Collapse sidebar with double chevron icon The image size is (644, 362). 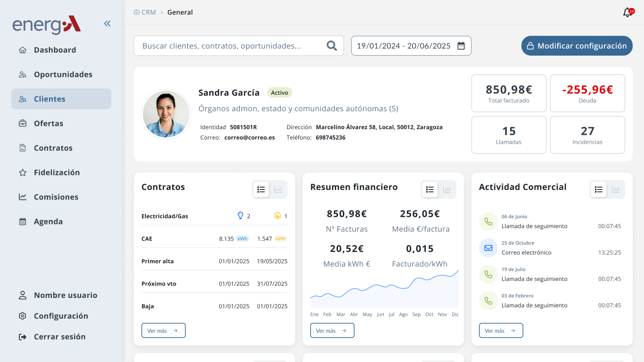coord(107,24)
